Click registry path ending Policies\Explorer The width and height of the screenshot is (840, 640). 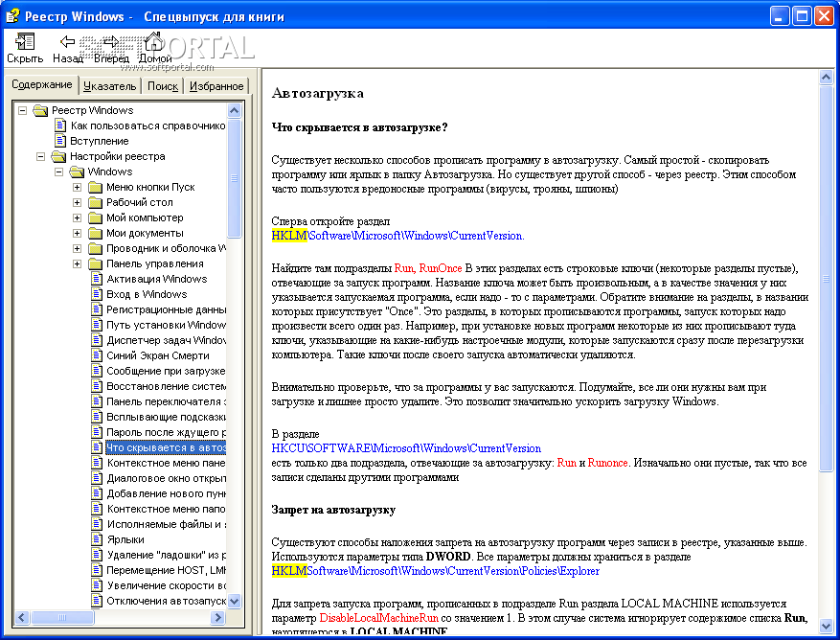[x=436, y=571]
